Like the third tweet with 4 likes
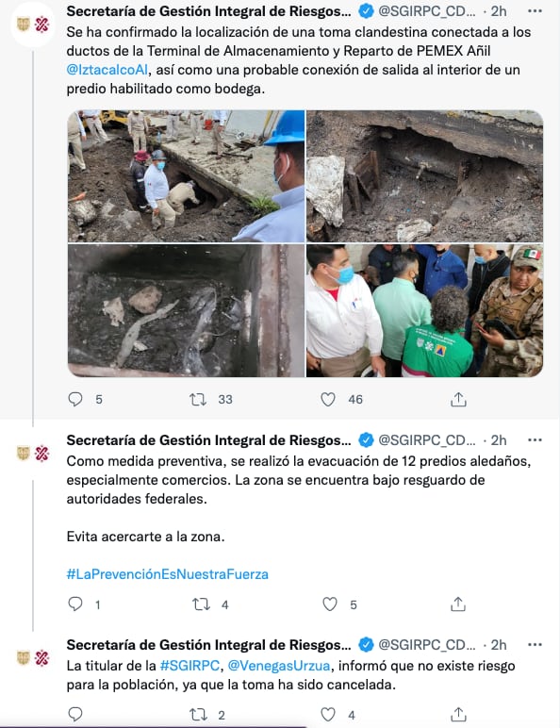Image resolution: width=560 pixels, height=728 pixels. (x=328, y=714)
